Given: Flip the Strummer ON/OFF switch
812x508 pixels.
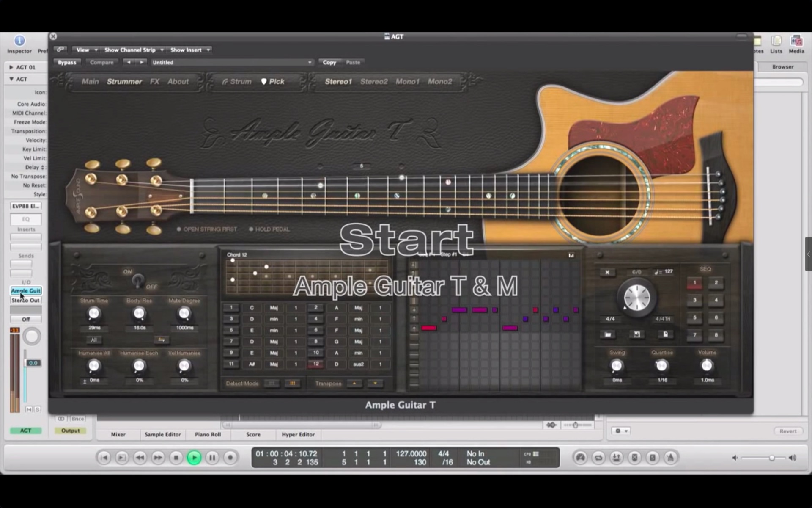Looking at the screenshot, I should (x=137, y=279).
